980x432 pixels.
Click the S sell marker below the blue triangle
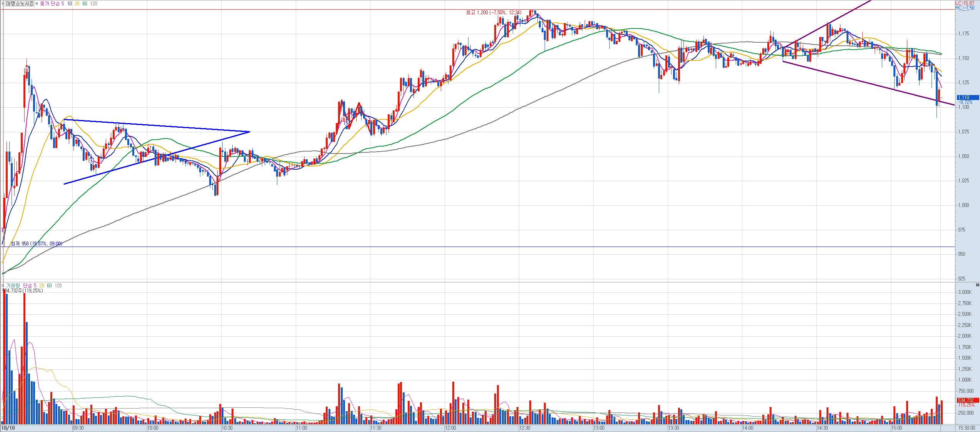(91, 160)
